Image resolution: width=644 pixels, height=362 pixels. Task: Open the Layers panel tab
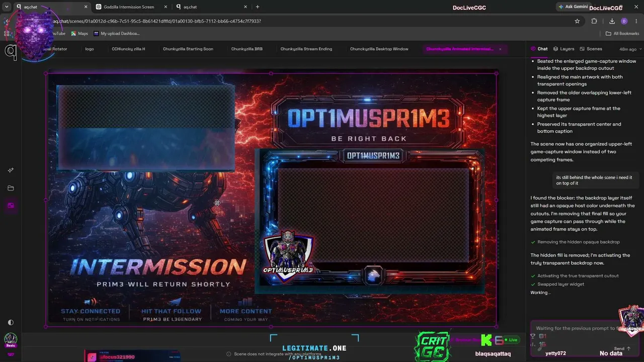tap(563, 49)
